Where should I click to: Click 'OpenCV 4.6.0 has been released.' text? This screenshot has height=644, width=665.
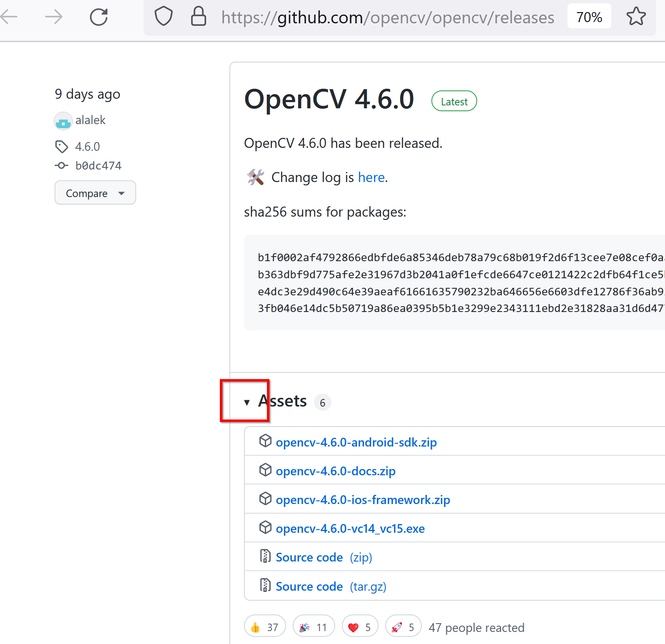tap(343, 143)
